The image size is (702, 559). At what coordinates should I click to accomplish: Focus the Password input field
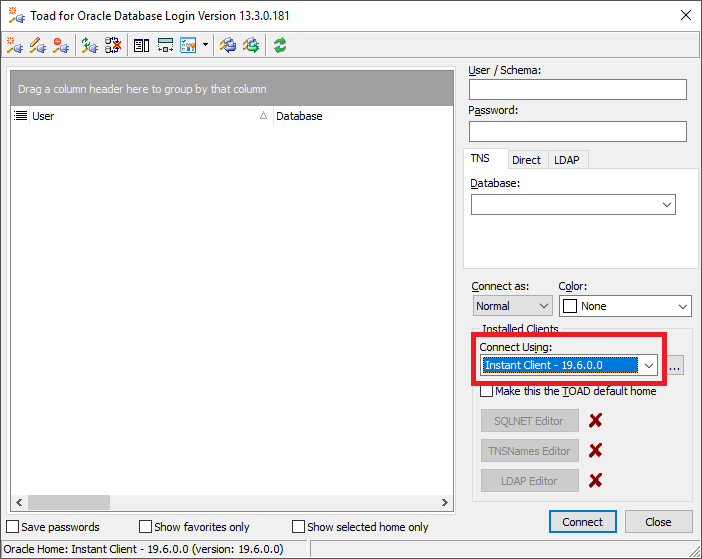[x=578, y=132]
